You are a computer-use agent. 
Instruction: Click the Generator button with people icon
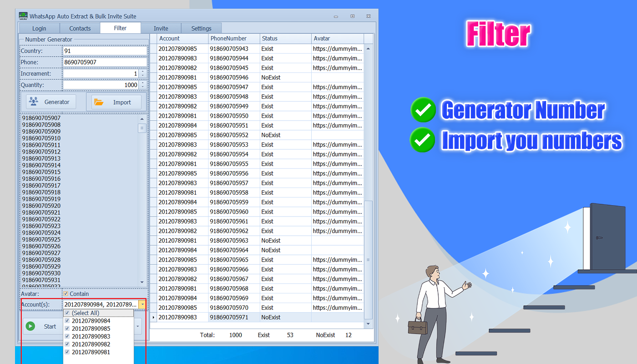[51, 102]
